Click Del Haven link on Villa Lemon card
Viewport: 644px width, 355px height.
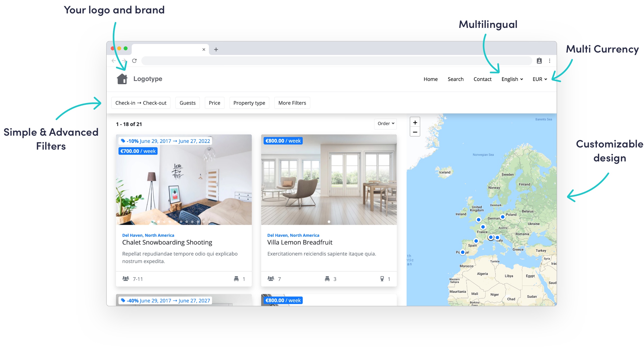293,235
